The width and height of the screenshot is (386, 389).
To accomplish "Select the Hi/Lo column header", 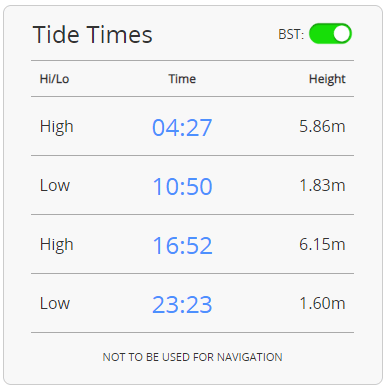I will pyautogui.click(x=54, y=79).
